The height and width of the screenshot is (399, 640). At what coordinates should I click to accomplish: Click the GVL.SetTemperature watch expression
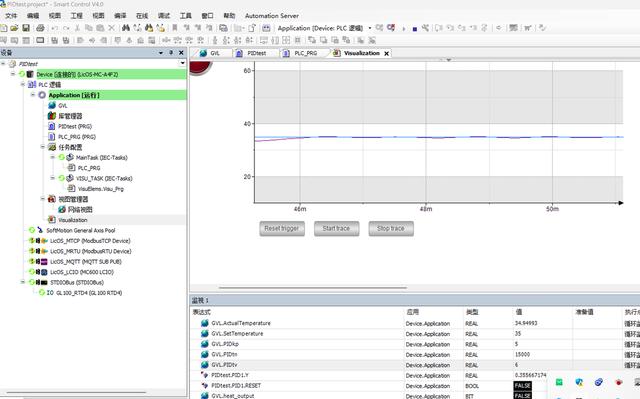coord(237,334)
